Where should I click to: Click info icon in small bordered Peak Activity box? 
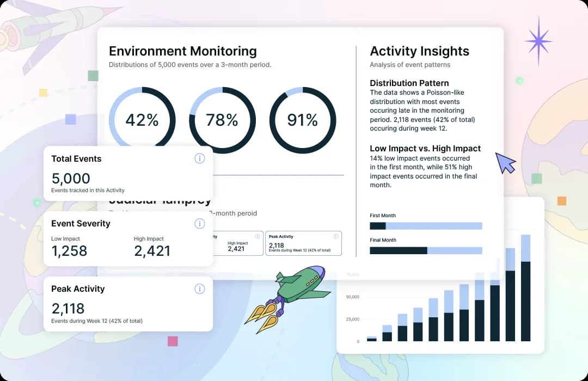(336, 236)
